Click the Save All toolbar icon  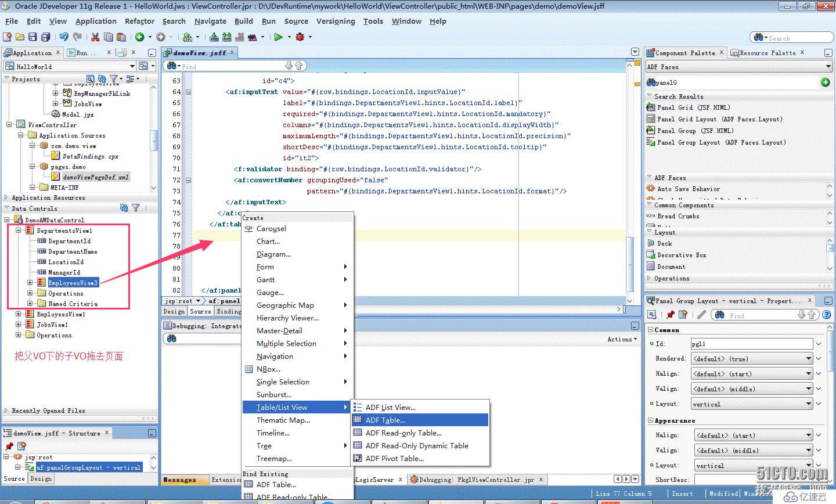(45, 37)
